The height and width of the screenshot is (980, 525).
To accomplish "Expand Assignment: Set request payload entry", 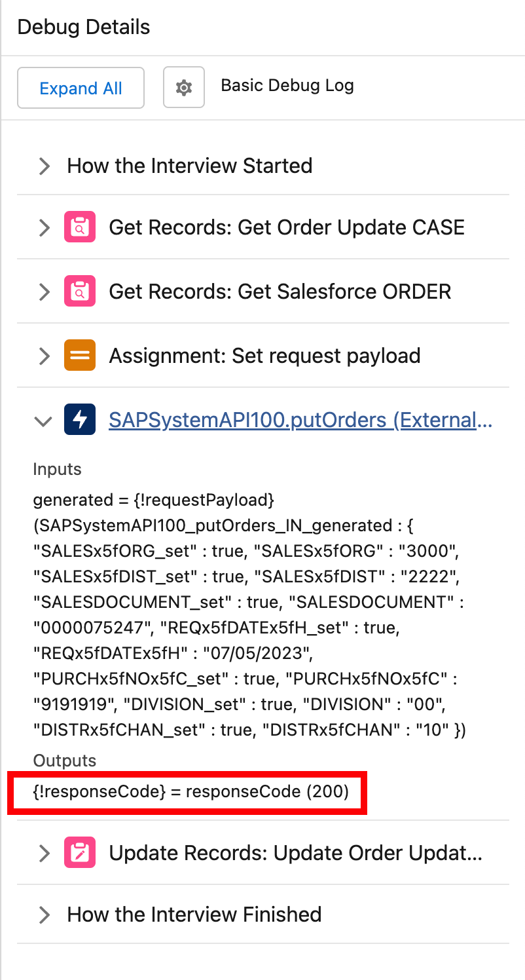I will [45, 356].
